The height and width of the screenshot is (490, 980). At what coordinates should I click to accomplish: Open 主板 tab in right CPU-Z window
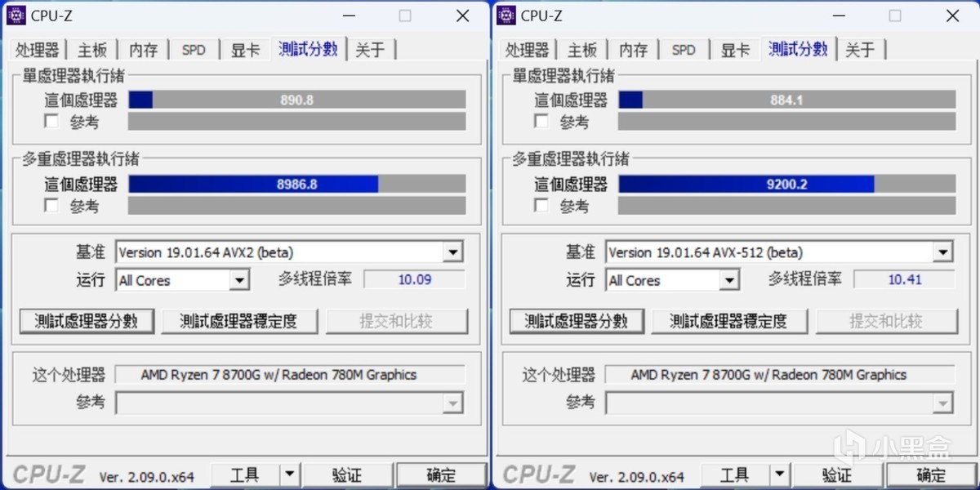point(582,50)
